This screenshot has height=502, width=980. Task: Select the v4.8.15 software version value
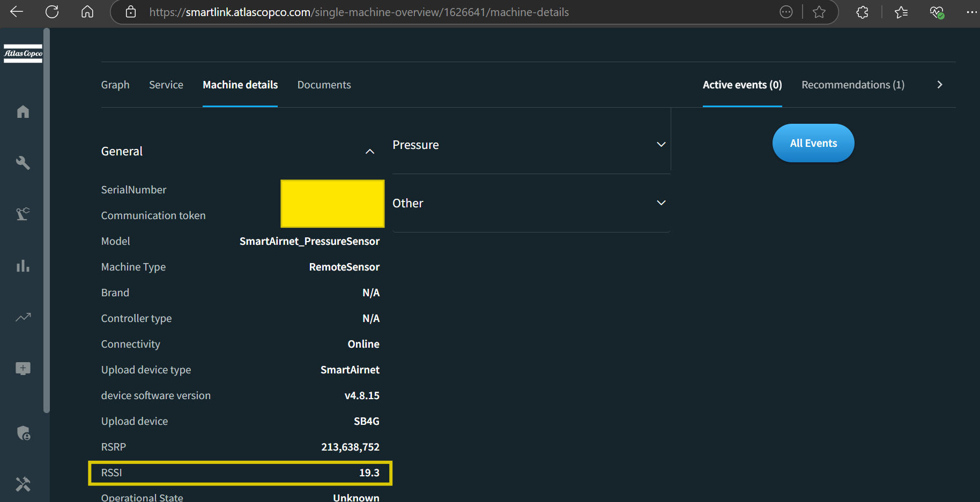(x=362, y=395)
